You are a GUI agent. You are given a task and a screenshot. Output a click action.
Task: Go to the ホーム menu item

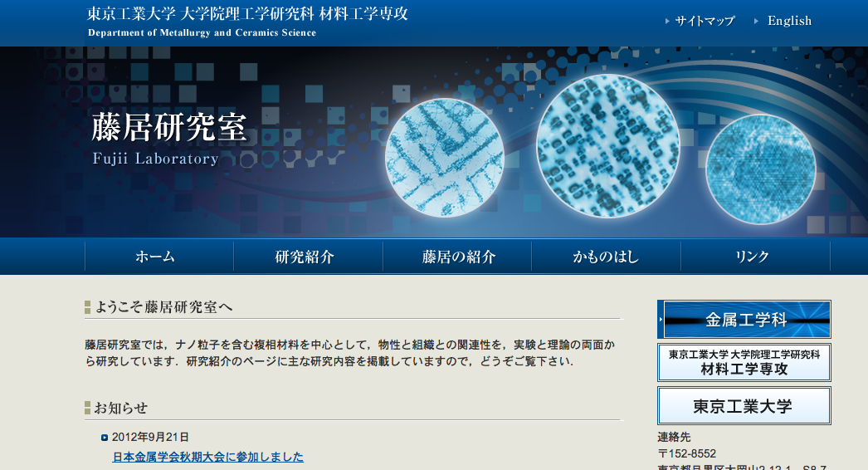159,257
